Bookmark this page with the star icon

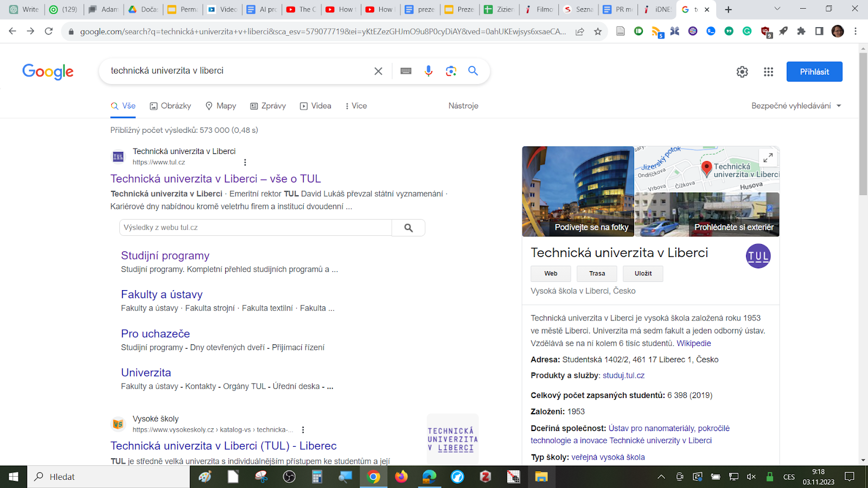point(598,31)
